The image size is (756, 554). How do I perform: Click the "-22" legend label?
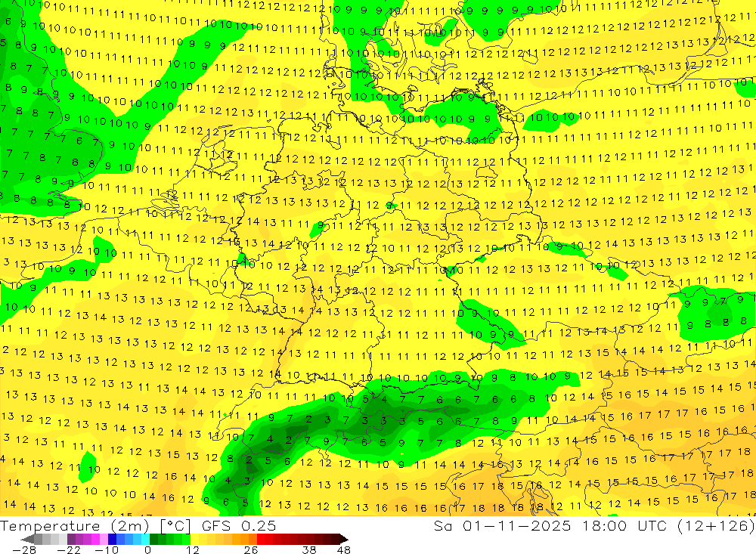click(69, 549)
